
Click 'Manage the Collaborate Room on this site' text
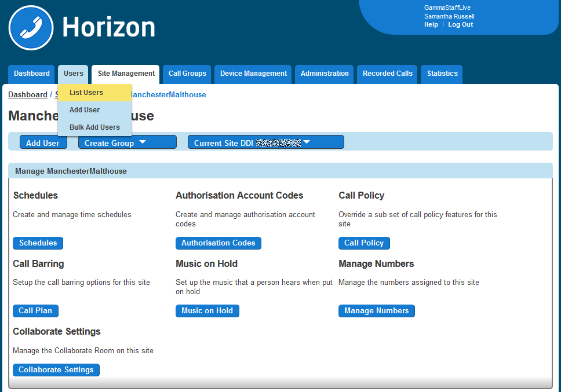[x=83, y=350]
